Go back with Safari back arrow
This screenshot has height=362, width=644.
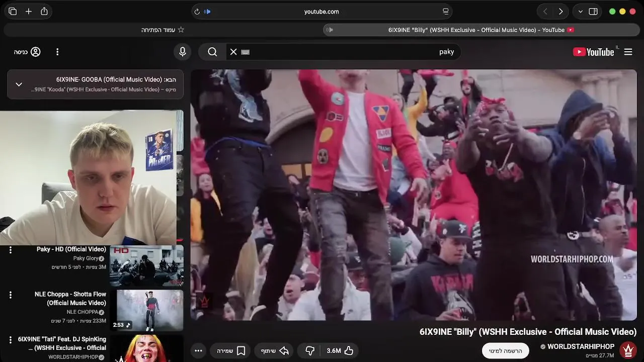click(545, 12)
